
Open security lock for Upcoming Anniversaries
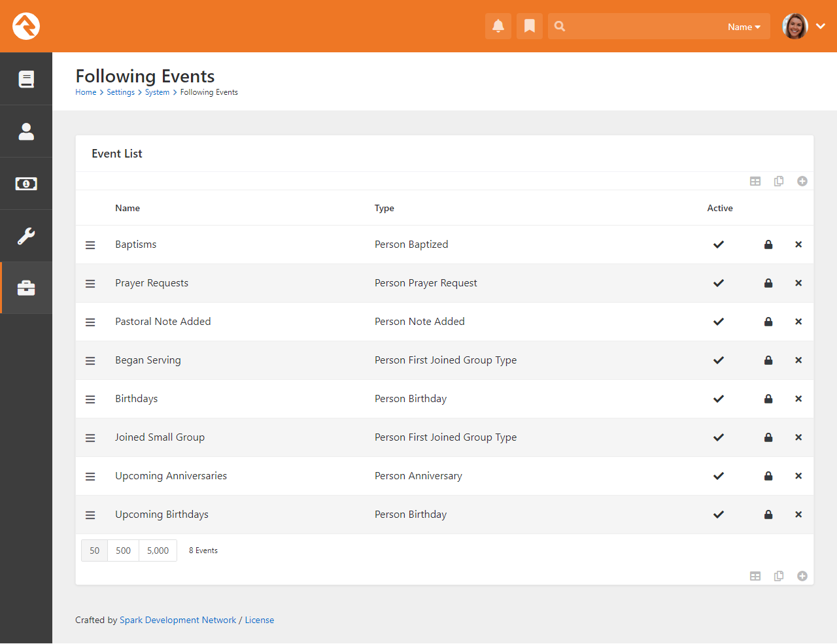[x=768, y=476]
